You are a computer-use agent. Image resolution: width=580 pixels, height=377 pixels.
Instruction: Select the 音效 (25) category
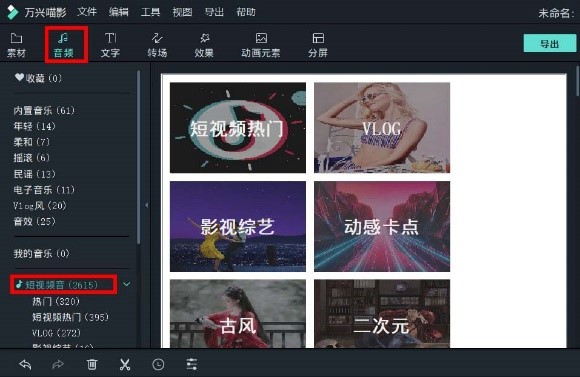tap(34, 221)
